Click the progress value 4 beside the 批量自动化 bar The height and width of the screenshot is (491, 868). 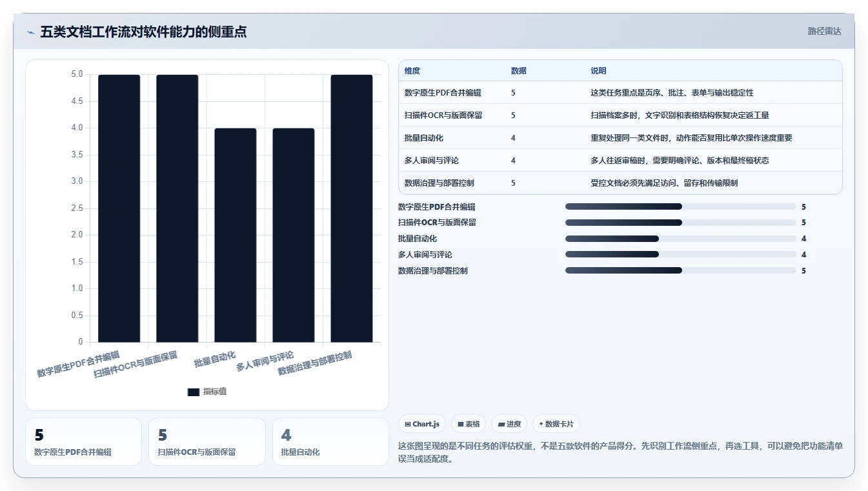[804, 239]
